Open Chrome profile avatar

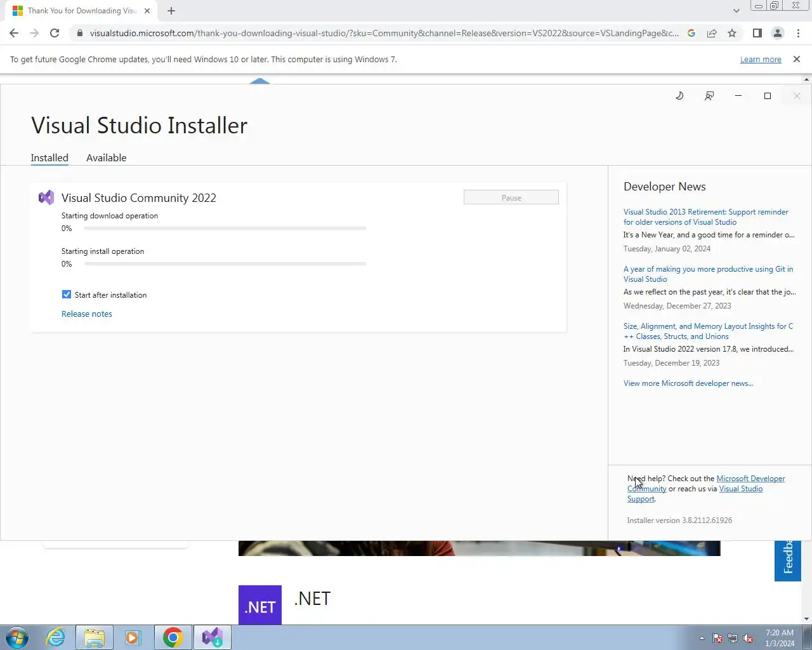[x=778, y=33]
